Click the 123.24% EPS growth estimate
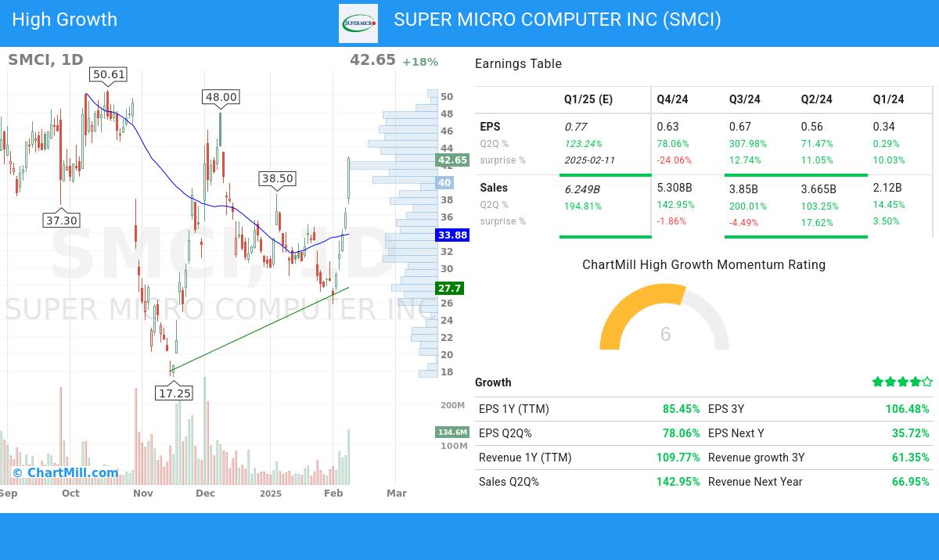 [x=583, y=144]
